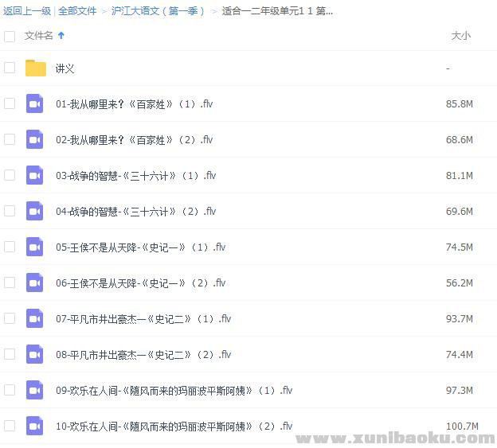Viewport: 497px width, 448px height.
Task: Click video icon for 05-王侯不是从天降 file
Action: coord(34,247)
